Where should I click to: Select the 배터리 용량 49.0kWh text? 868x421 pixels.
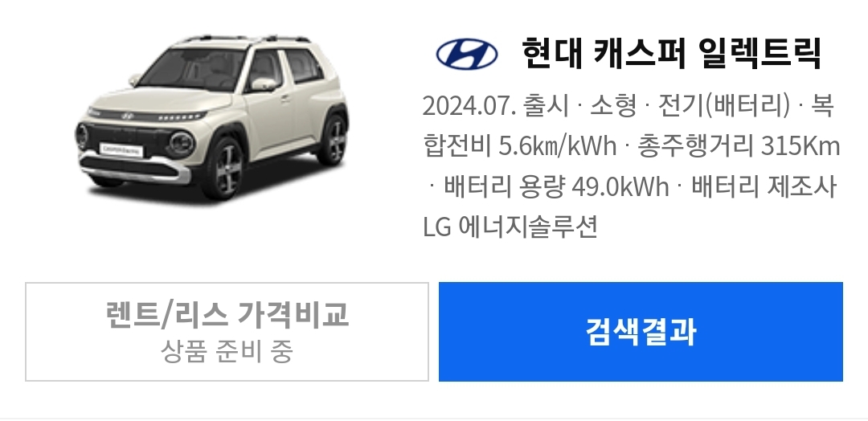point(556,187)
